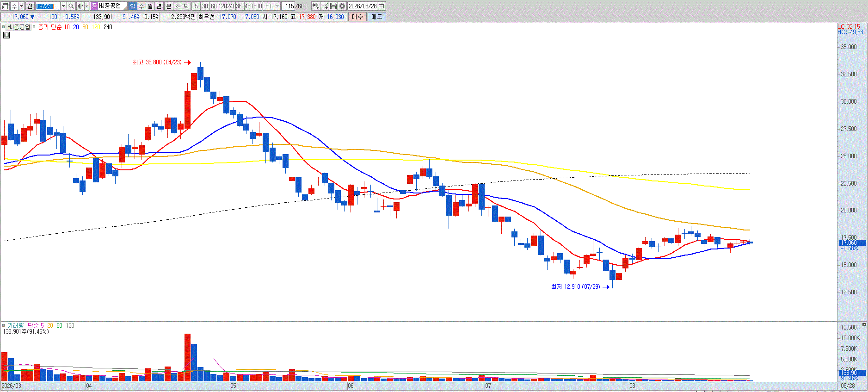This screenshot has width=868, height=392.
Task: Click the grid table icon below HJ중공업 label
Action: coord(6,35)
